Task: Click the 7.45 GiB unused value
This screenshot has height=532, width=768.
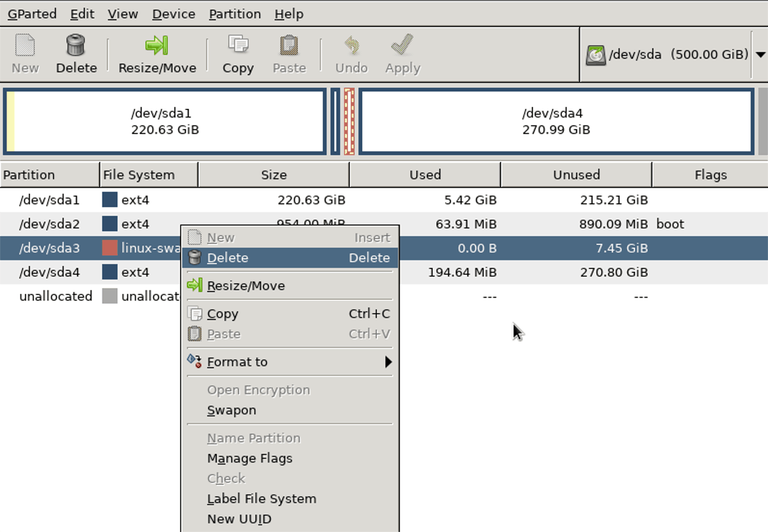Action: pos(622,248)
